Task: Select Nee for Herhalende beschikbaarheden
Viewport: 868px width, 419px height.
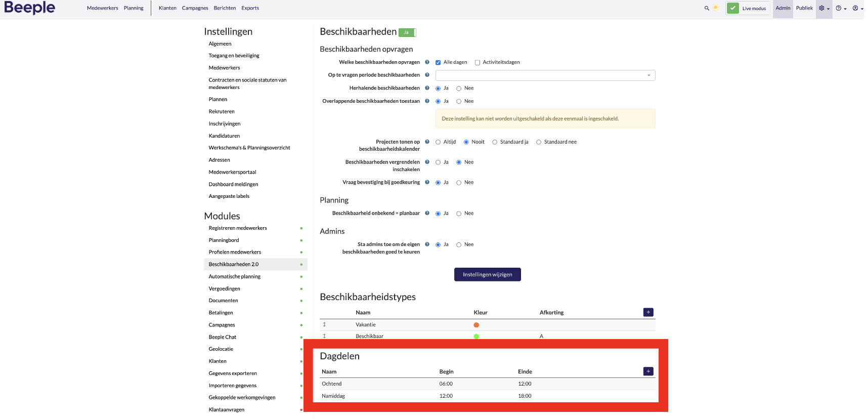Action: coord(459,89)
